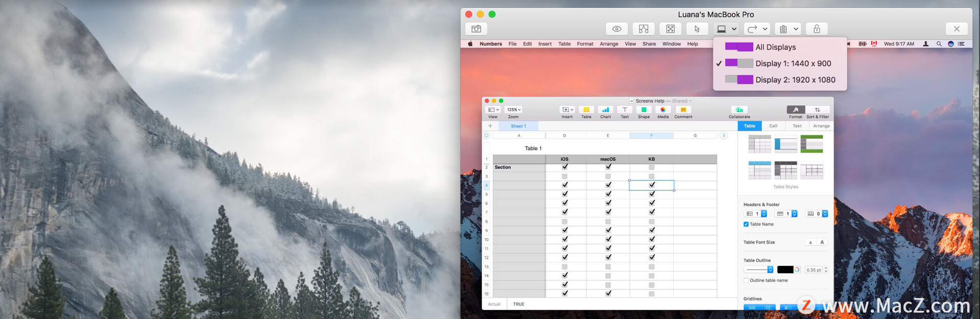Viewport: 980px width, 319px height.
Task: Click the Table icon in Numbers toolbar
Action: [x=586, y=110]
